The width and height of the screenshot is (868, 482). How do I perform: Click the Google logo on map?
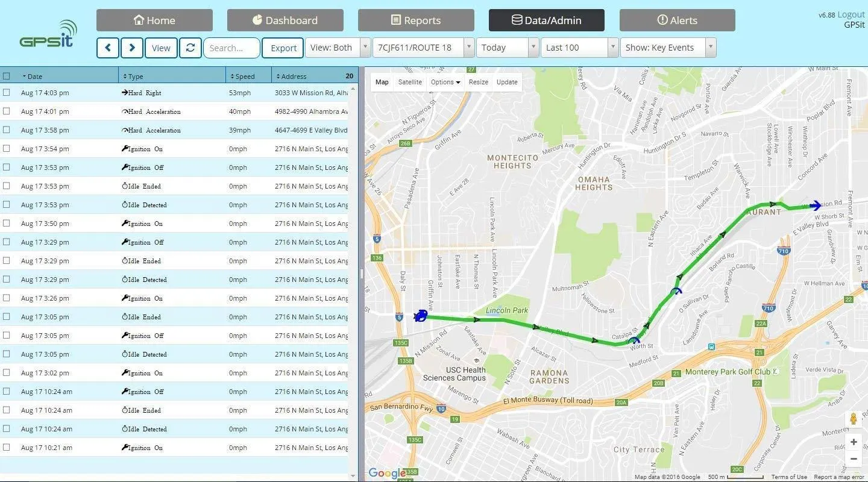387,474
